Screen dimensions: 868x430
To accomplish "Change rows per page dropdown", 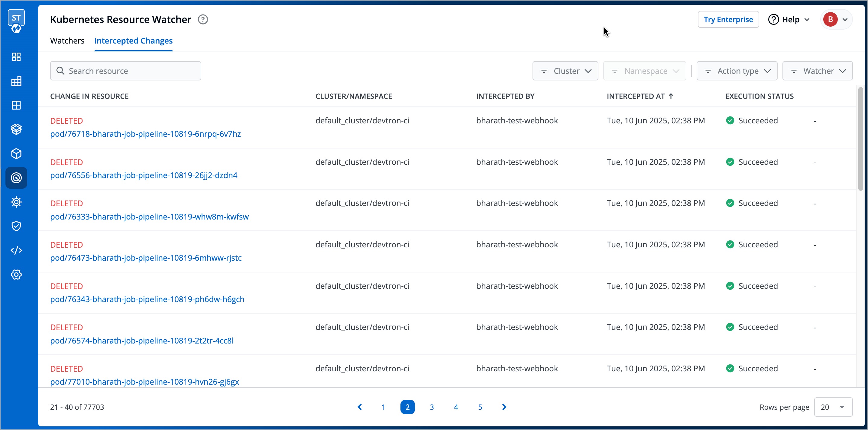I will coord(833,407).
